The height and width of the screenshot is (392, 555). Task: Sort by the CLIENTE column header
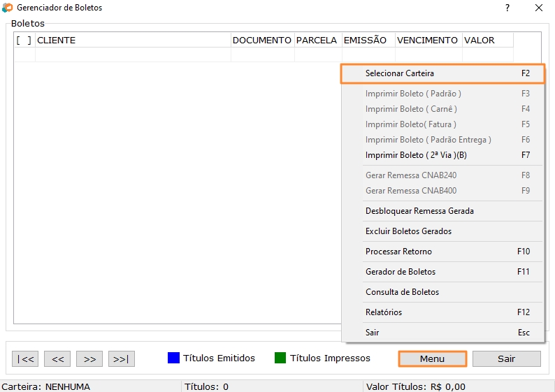point(133,41)
